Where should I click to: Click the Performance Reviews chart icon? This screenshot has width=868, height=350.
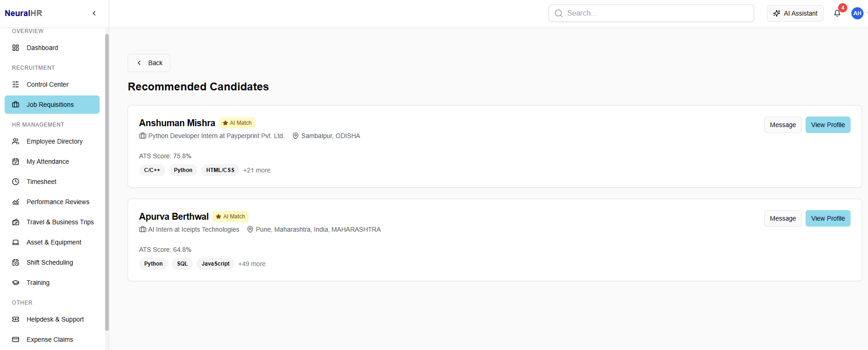pos(16,202)
